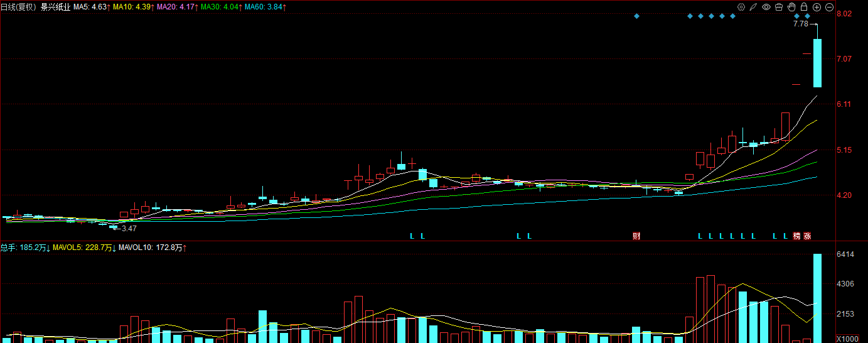868x343 pixels.
Task: Open chart settings gear icon
Action: point(741,7)
